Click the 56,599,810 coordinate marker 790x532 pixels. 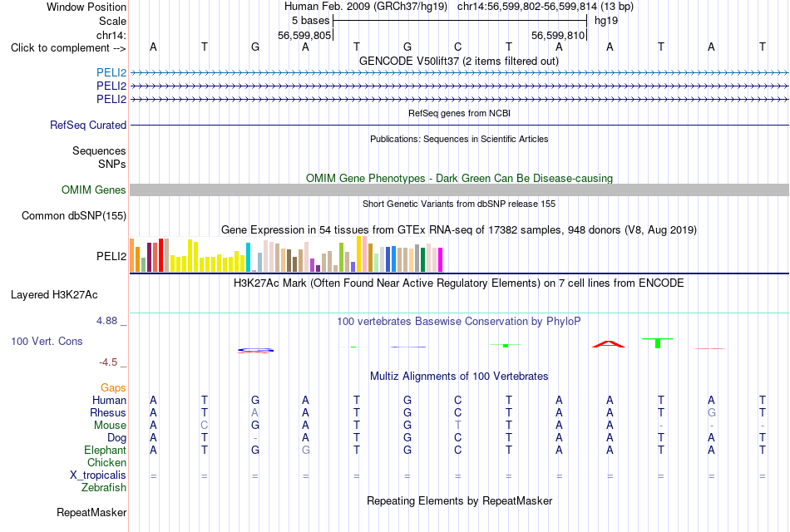(558, 35)
